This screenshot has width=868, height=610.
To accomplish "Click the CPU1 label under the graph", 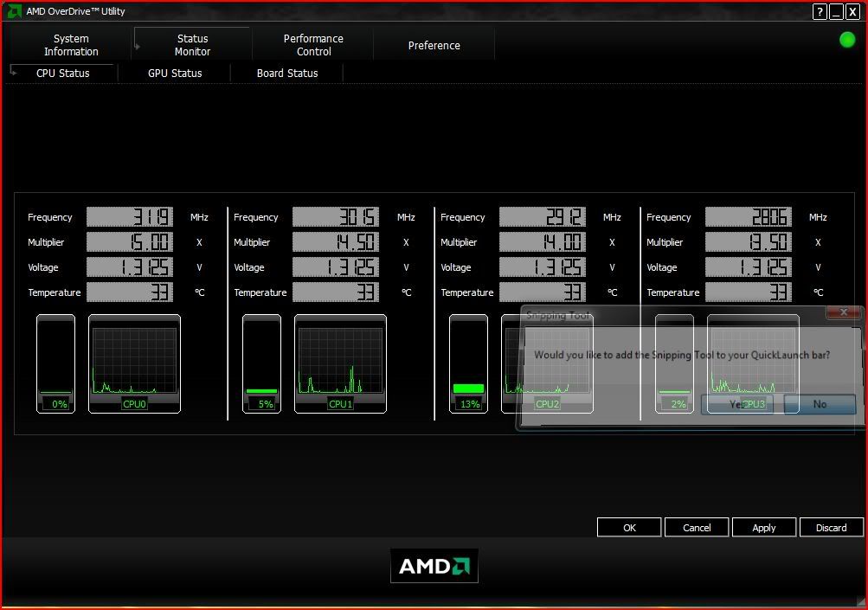I will click(x=340, y=404).
